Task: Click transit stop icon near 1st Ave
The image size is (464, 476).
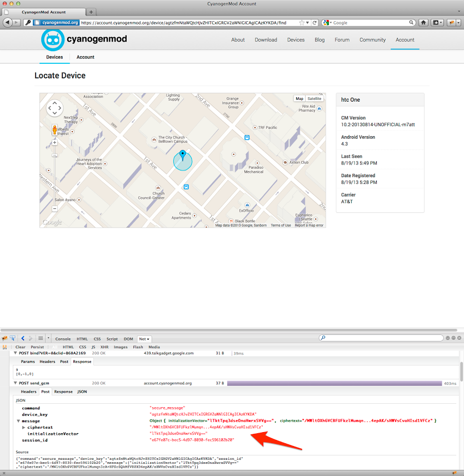Action: point(186,187)
